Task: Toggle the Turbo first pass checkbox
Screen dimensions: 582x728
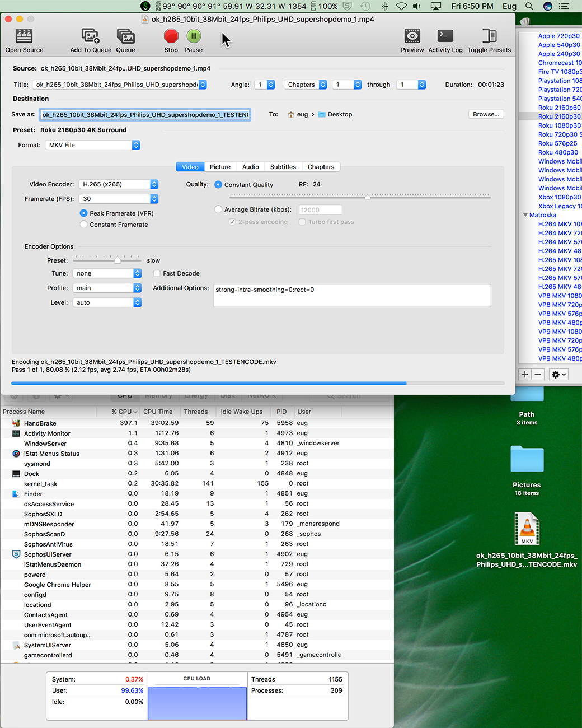Action: (302, 222)
